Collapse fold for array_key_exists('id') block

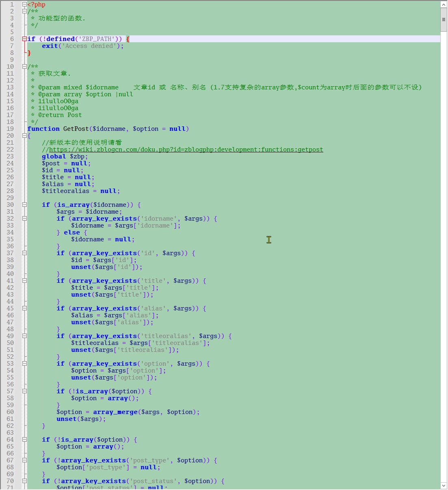pos(24,253)
